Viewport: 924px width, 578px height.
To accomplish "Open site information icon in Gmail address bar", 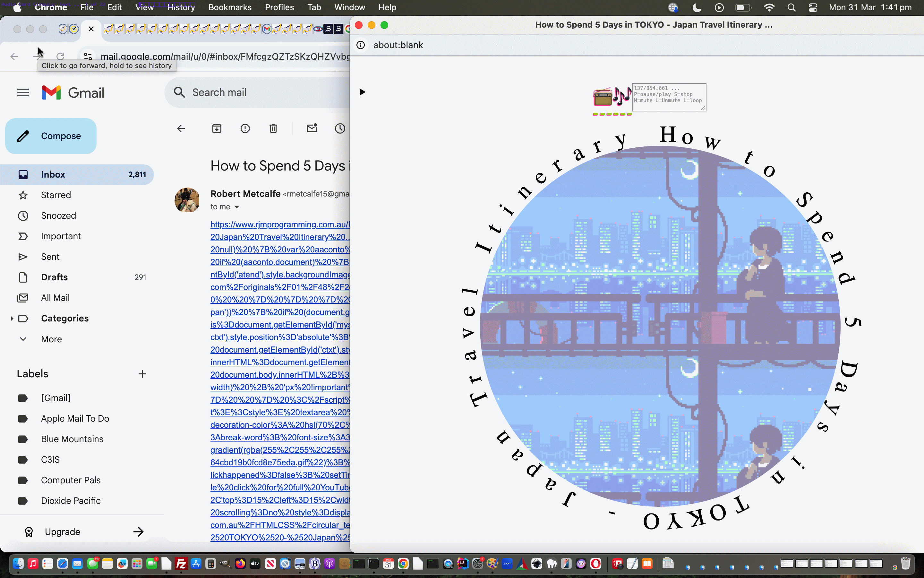I will 88,57.
